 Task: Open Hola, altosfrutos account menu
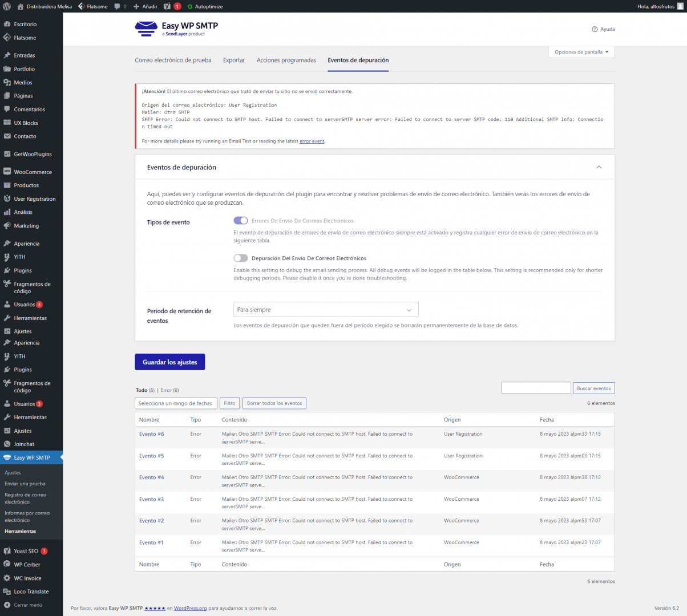pyautogui.click(x=660, y=6)
